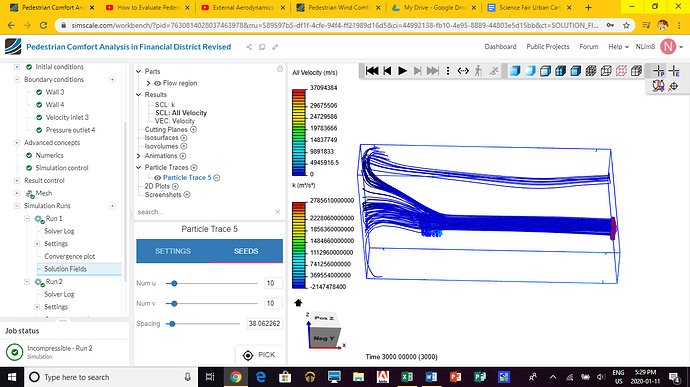Viewport: 690px width, 387px height.
Task: Collapse the Run 1 node
Action: coord(27,218)
